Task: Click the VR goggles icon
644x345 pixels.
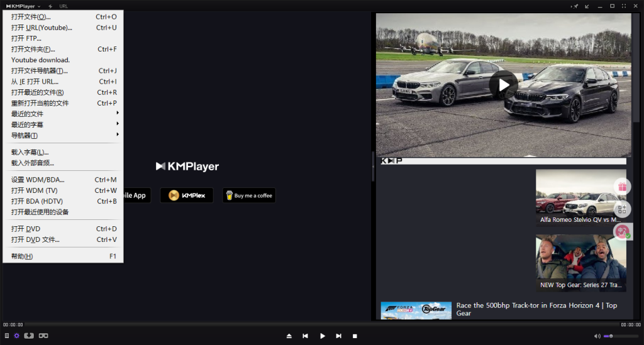Action: [43, 336]
